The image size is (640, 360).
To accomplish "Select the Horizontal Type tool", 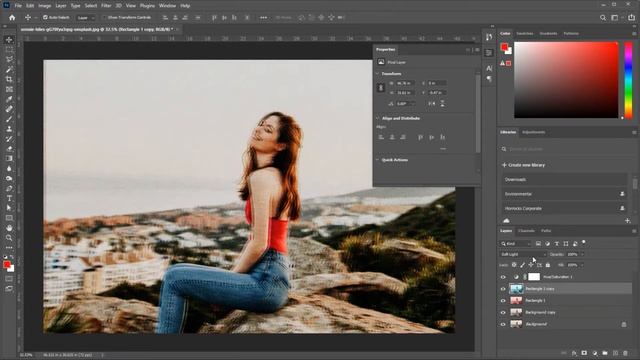I will click(9, 198).
